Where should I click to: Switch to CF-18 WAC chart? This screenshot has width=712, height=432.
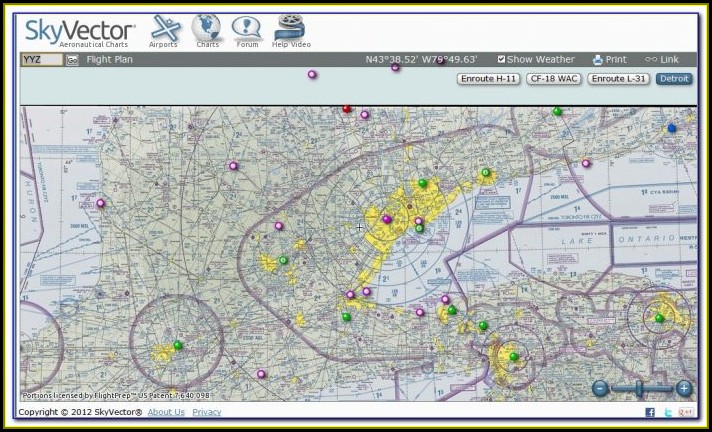(553, 78)
